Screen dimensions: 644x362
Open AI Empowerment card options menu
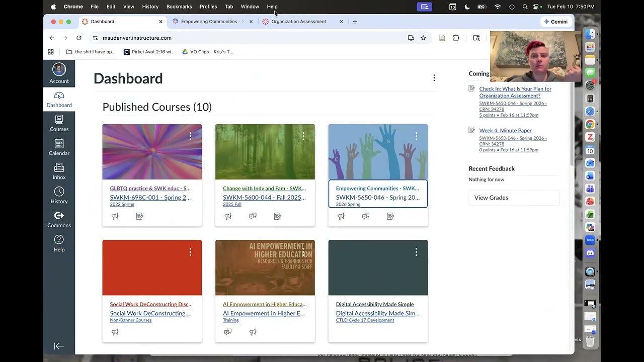303,252
